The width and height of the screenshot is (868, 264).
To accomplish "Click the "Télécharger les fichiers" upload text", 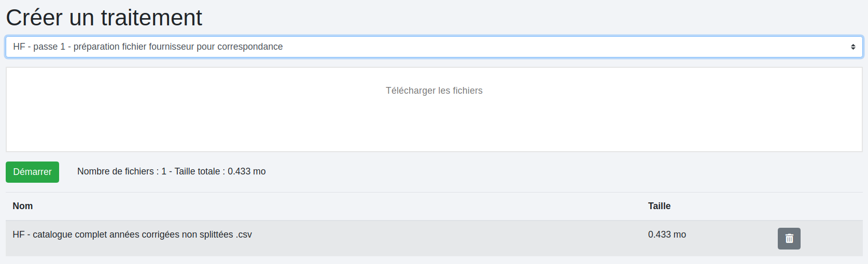I will [434, 91].
